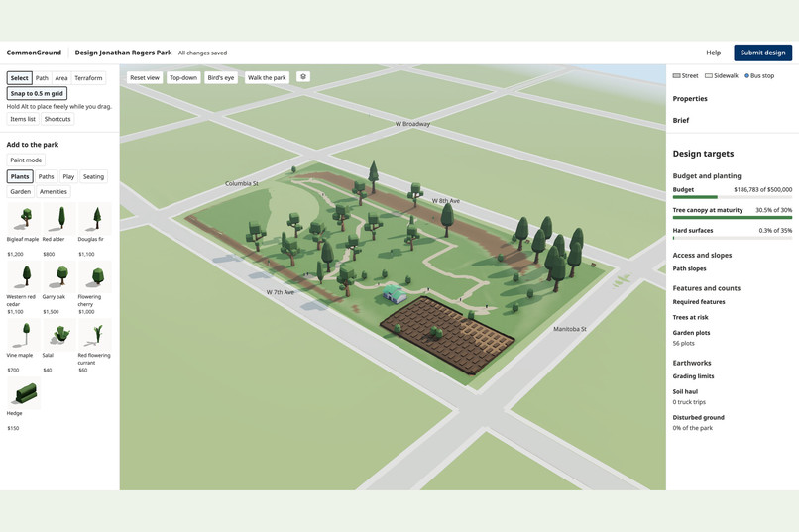The width and height of the screenshot is (799, 532).
Task: Pick the Douglas fir tree icon
Action: coord(95,218)
